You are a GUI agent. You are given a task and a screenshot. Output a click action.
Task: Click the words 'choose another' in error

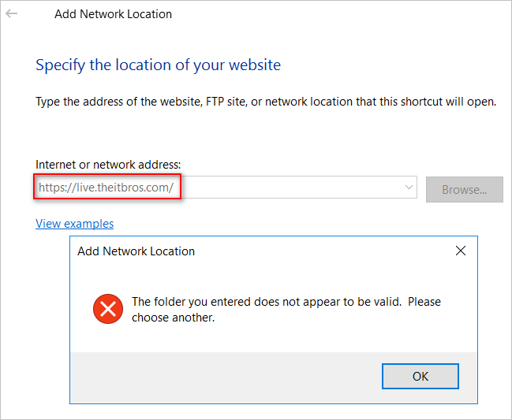(x=173, y=318)
